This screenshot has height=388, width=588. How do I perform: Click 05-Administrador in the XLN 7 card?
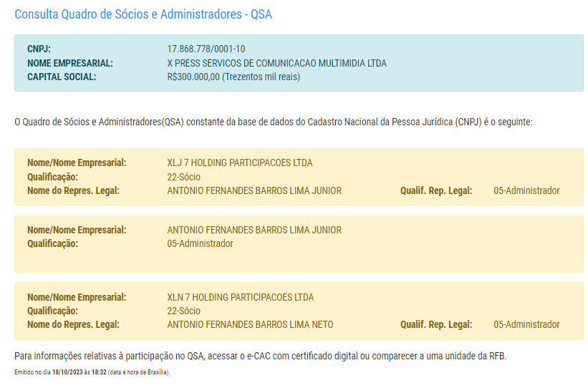coord(526,324)
